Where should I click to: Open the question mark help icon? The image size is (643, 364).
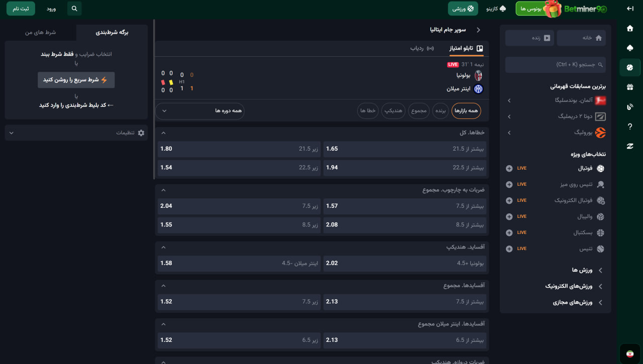click(630, 127)
